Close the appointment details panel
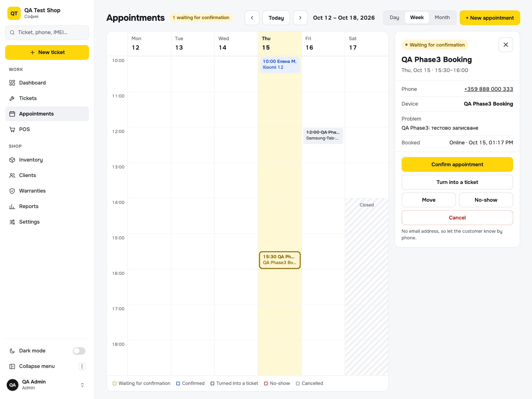Screen dimensions: 532x399 pyautogui.click(x=506, y=45)
